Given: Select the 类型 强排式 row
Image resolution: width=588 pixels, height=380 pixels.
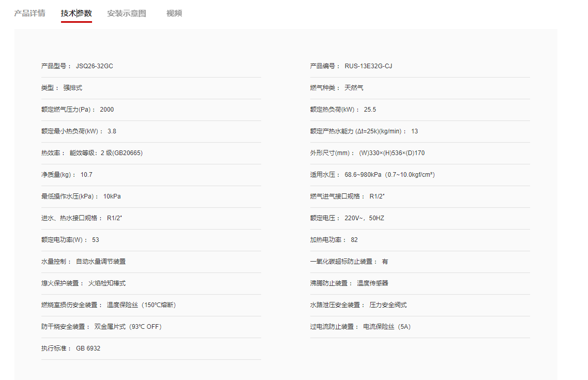Looking at the screenshot, I should (151, 88).
